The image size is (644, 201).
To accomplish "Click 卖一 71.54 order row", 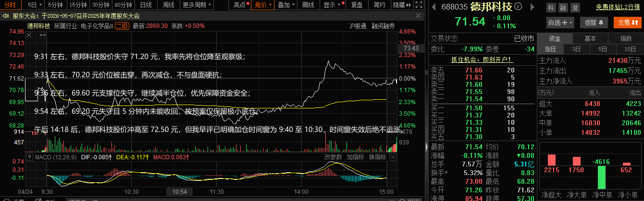I will coord(482,98).
